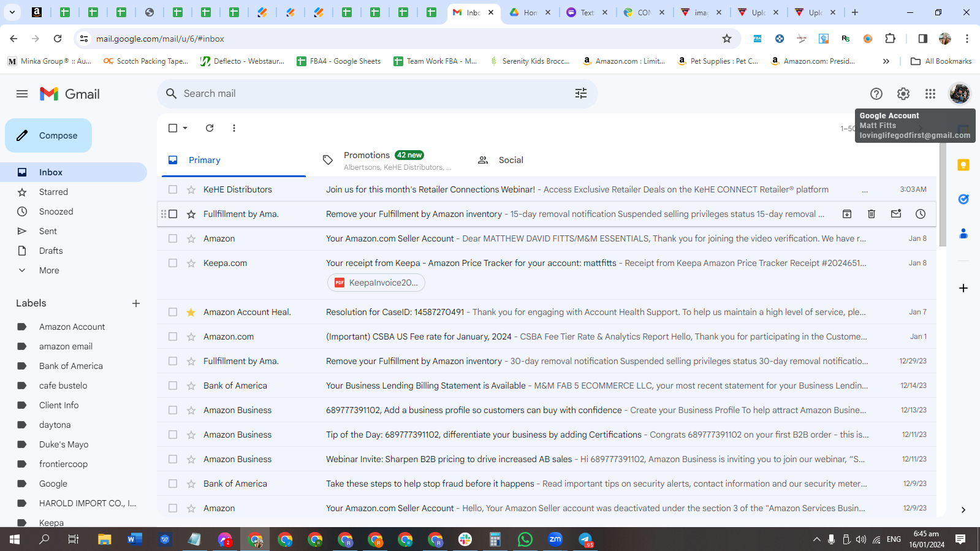Open Google Tasks in the side panel
Image resolution: width=980 pixels, height=551 pixels.
pyautogui.click(x=963, y=199)
